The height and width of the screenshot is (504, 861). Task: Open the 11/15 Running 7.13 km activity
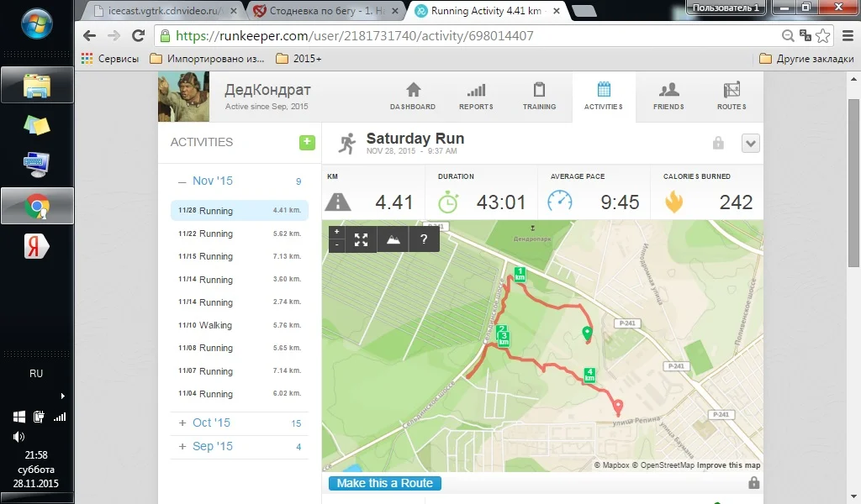(240, 256)
